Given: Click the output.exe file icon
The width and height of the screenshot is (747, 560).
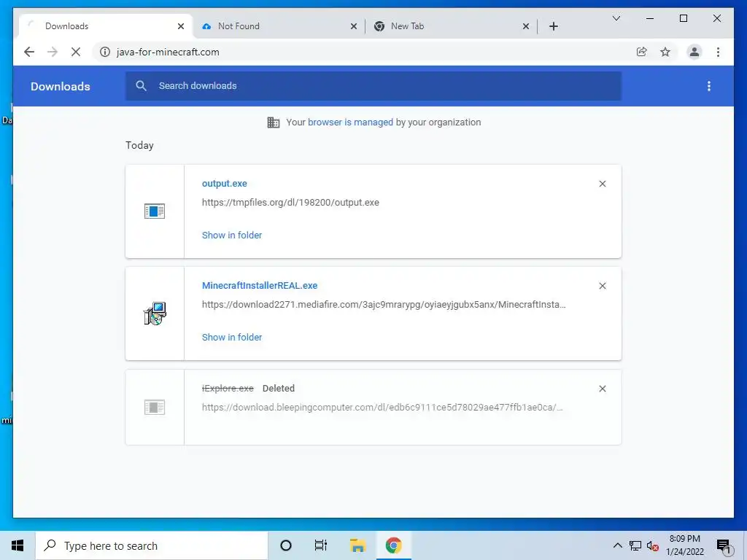Looking at the screenshot, I should [x=155, y=211].
